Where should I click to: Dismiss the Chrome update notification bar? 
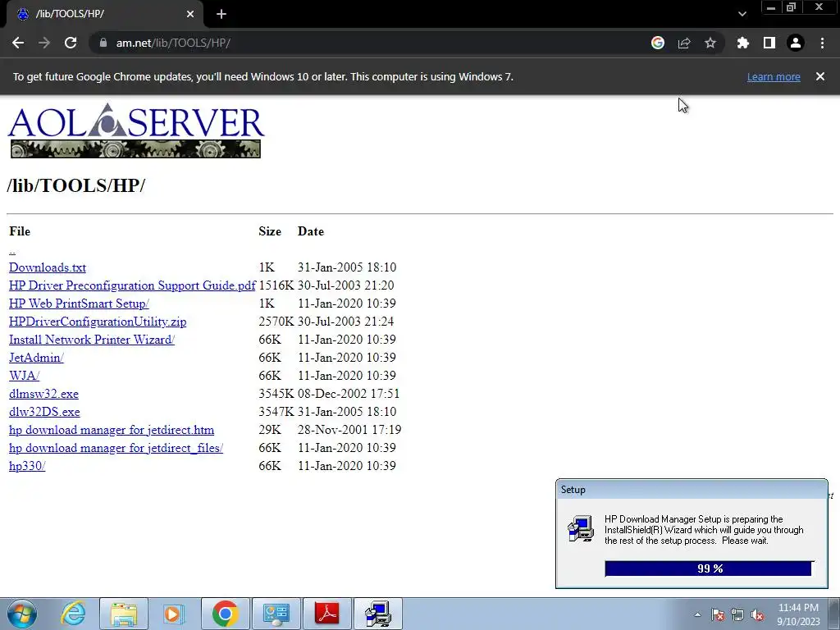point(820,76)
